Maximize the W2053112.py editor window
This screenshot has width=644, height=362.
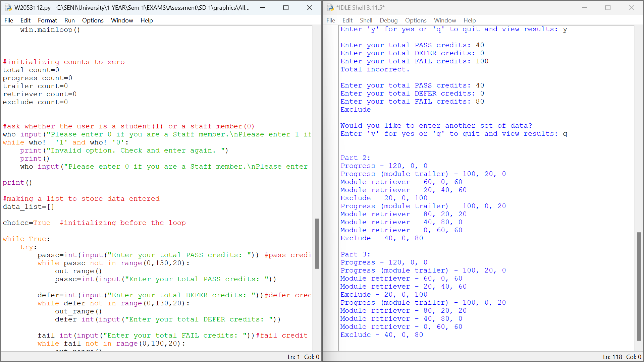(286, 7)
